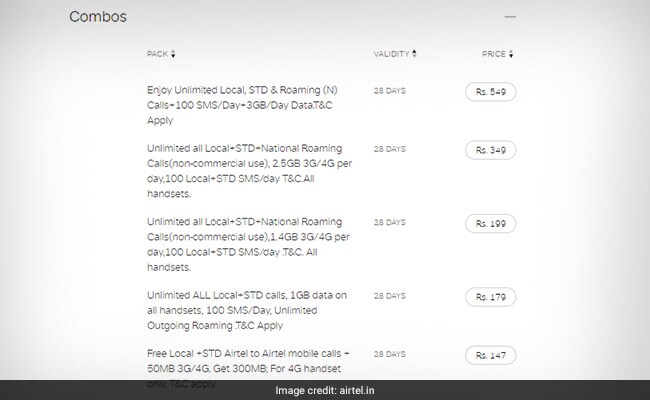Sort by VALIDITY column arrows
Screen dimensions: 650x400
pos(414,53)
